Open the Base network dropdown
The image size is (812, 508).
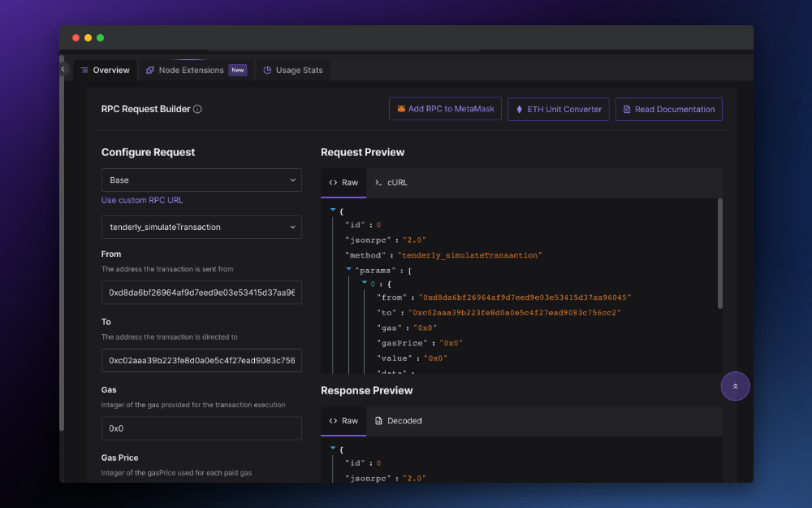201,180
